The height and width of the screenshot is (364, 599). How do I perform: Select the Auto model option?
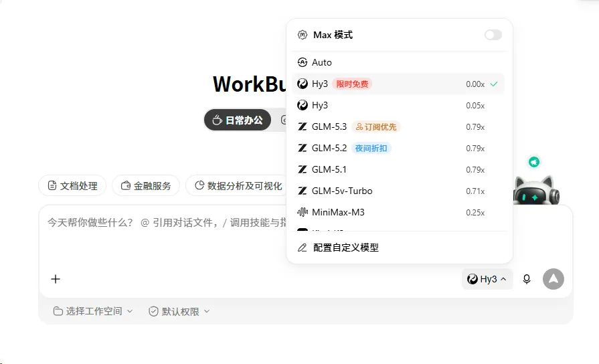click(x=398, y=62)
